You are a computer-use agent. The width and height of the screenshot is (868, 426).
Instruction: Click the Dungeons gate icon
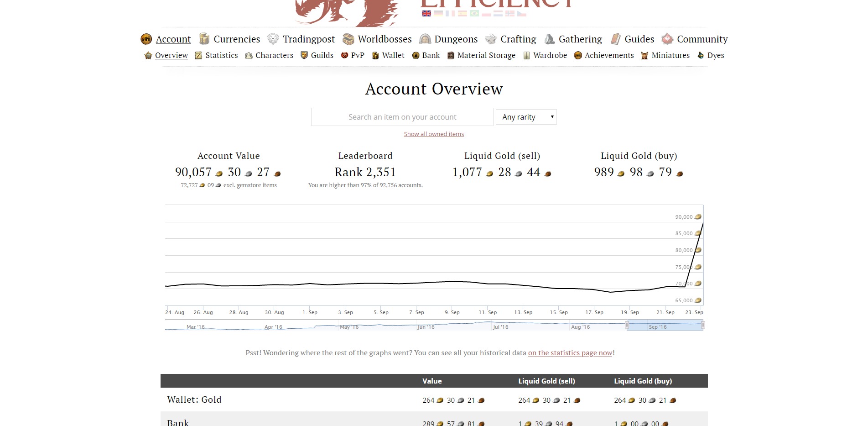pos(425,39)
